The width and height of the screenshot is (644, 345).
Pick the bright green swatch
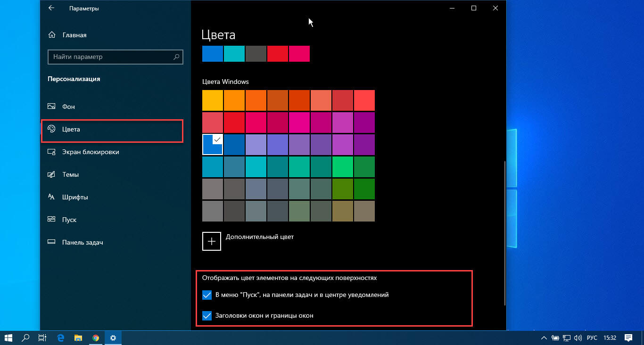(343, 167)
